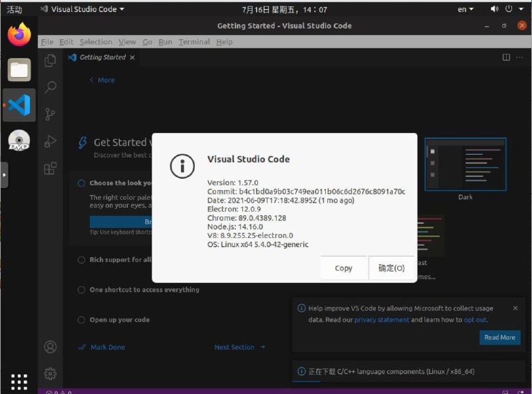Open the Search view in activity bar
532x394 pixels.
pos(50,87)
